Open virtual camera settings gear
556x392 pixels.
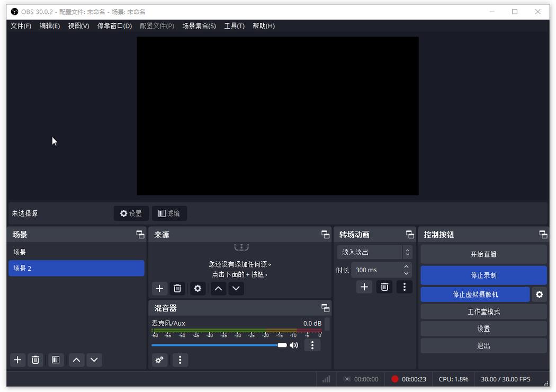click(539, 295)
